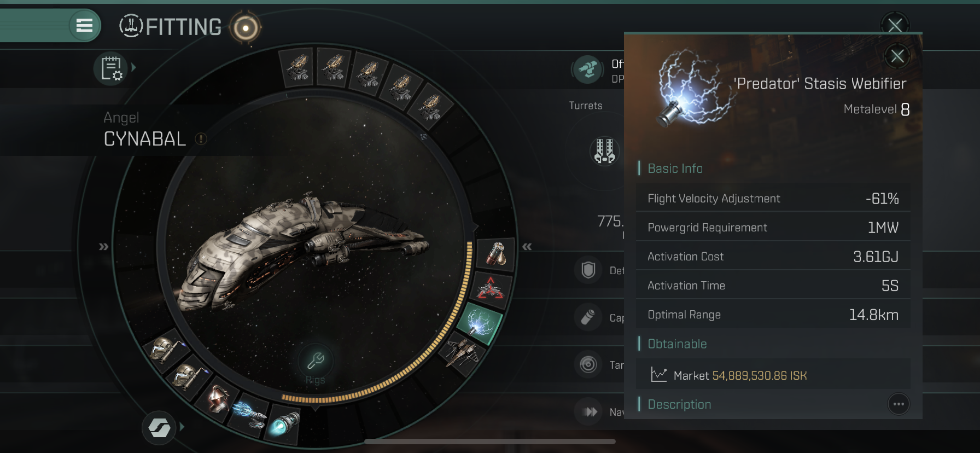980x453 pixels.
Task: Select the first turret high slot
Action: coord(297,68)
